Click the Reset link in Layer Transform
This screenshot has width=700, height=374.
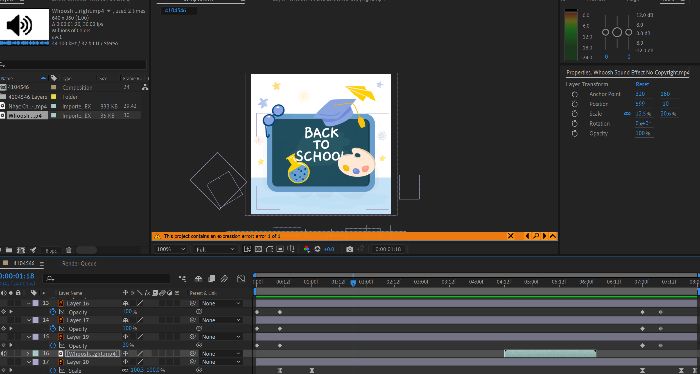642,84
